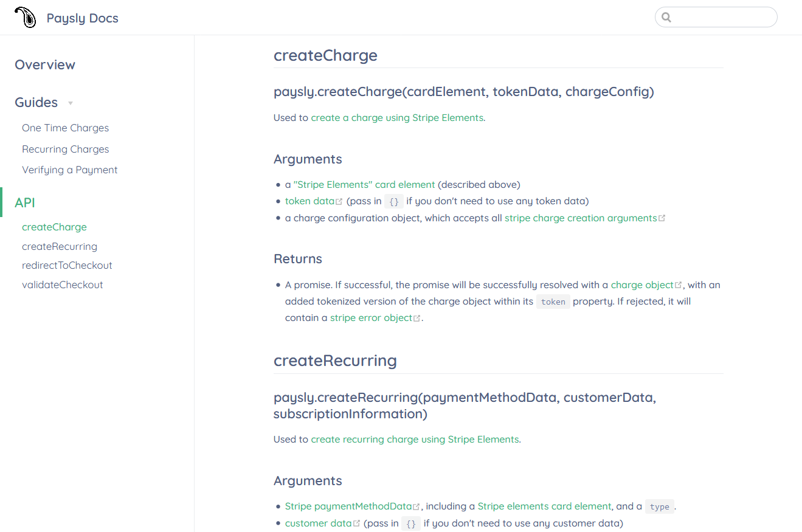Click external icon after 'customer data'
802x532 pixels.
coord(357,523)
